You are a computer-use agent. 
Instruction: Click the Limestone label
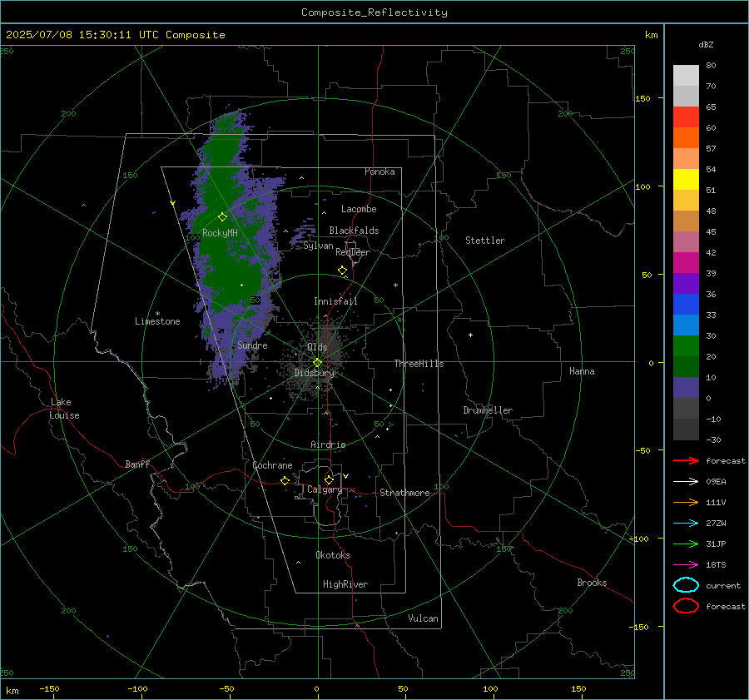coord(157,321)
